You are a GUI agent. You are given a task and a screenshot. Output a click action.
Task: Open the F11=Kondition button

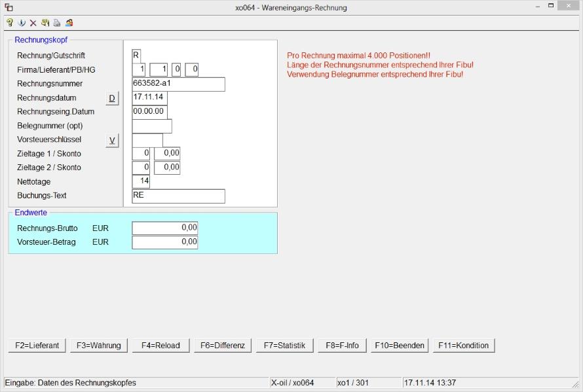(x=463, y=346)
